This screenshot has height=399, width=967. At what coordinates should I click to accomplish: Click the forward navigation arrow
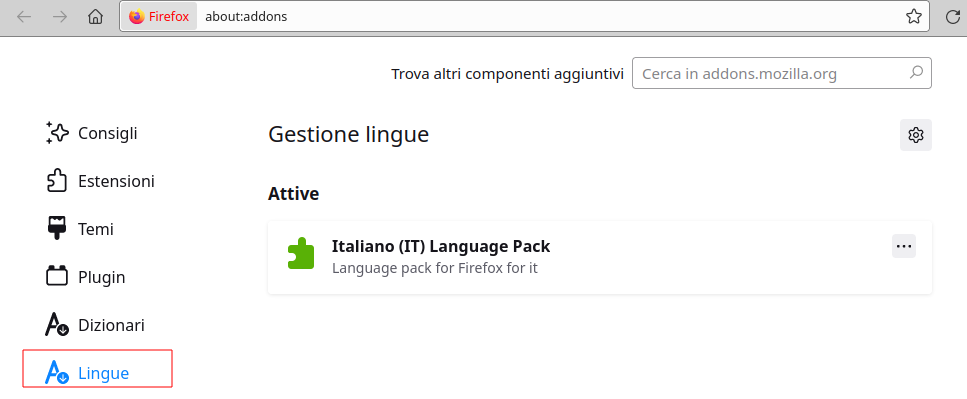tap(60, 17)
